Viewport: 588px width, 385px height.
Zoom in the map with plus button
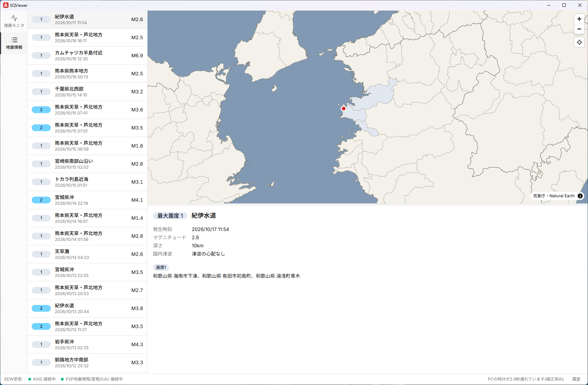(579, 19)
